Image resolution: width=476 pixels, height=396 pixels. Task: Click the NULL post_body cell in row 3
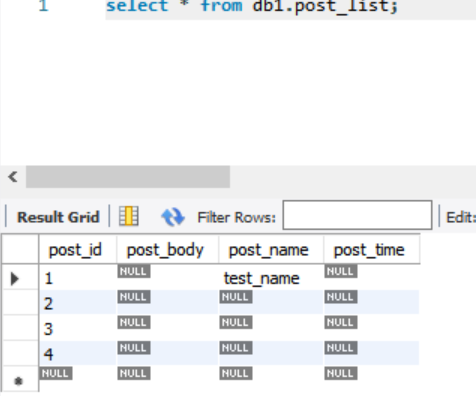(x=168, y=328)
